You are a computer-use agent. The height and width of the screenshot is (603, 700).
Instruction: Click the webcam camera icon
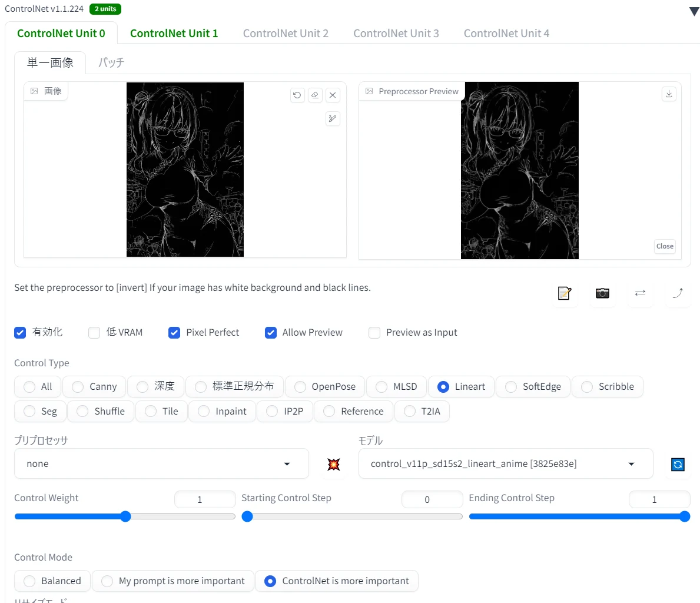pos(602,293)
